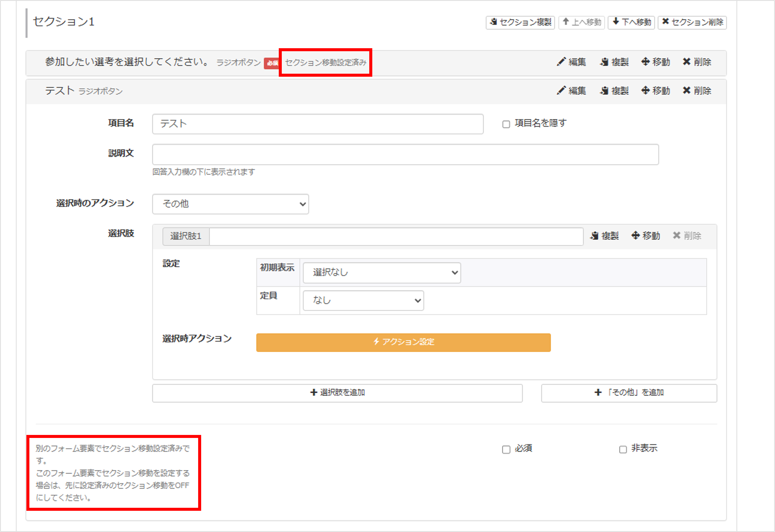Click inside the 説明文 text field
This screenshot has width=775, height=532.
click(x=405, y=154)
